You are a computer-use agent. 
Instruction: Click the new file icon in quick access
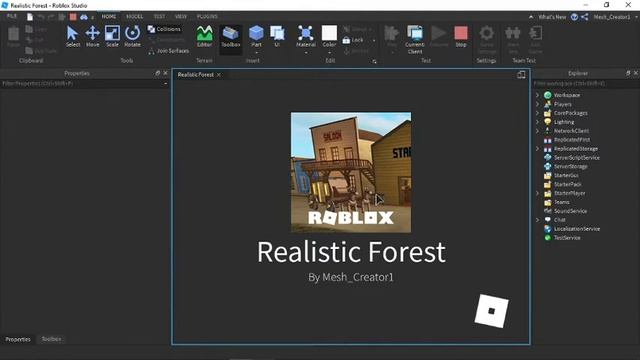[x=30, y=17]
